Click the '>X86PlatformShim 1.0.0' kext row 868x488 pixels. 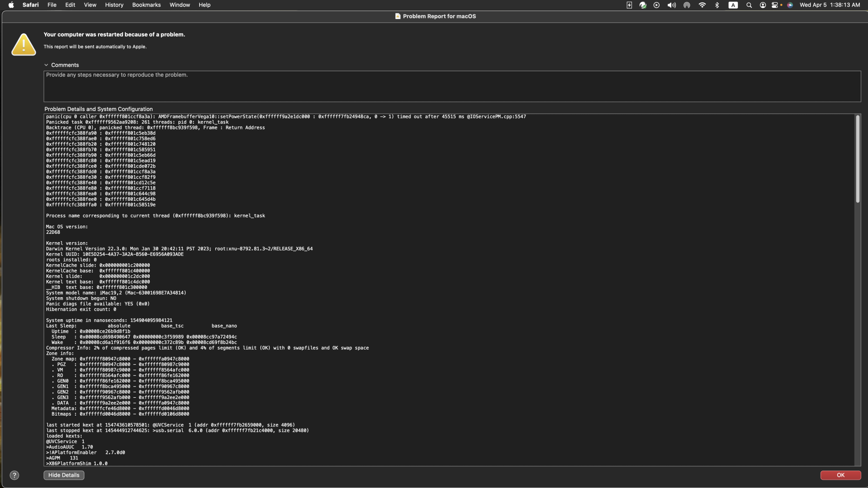pos(77,463)
